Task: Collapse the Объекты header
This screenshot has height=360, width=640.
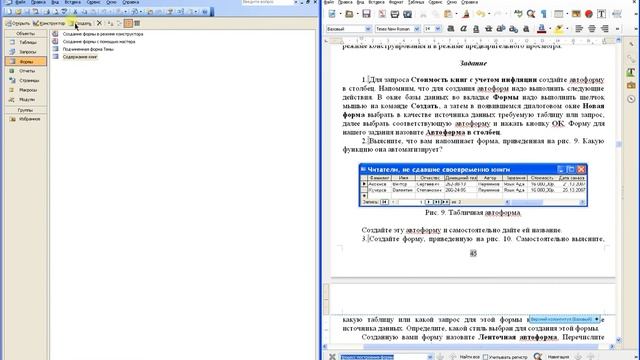Action: coord(26,33)
